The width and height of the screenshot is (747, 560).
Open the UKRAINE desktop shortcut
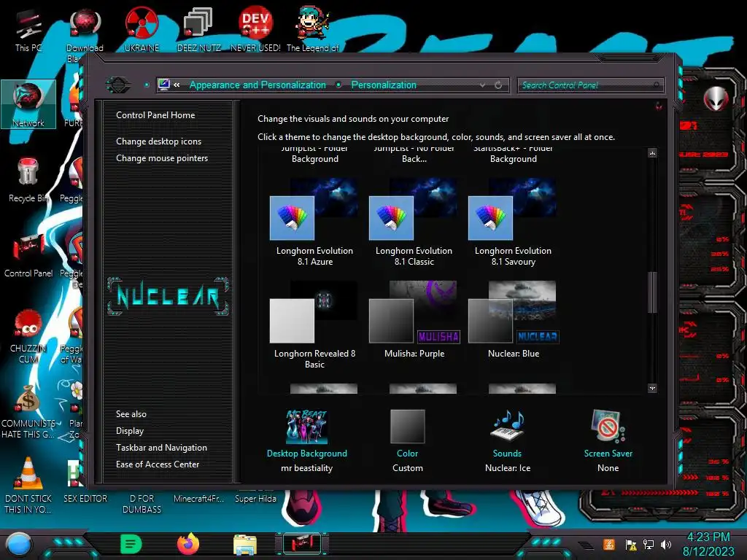point(142,28)
